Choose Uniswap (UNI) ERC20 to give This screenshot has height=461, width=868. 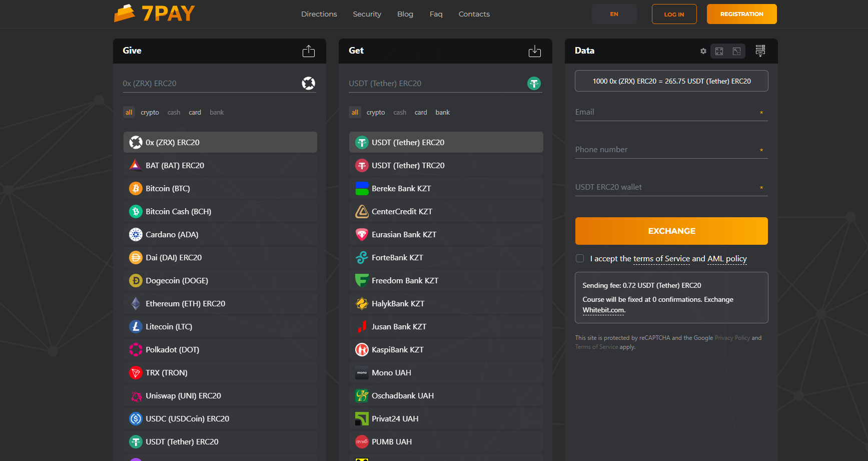tap(220, 395)
